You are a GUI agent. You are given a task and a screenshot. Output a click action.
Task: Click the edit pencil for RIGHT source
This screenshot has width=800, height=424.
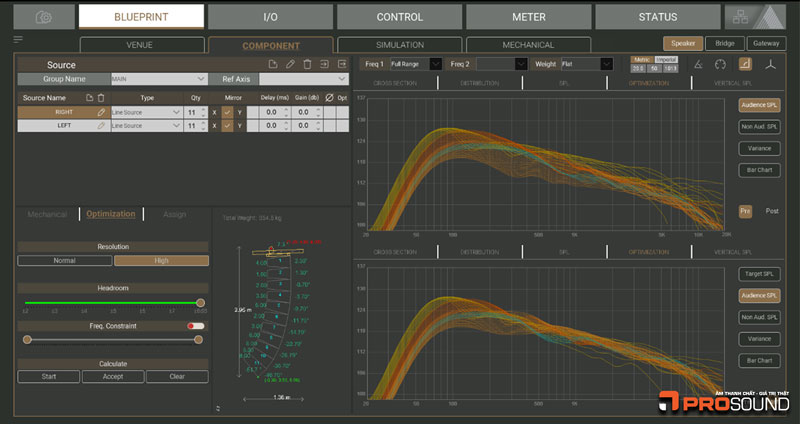[101, 113]
